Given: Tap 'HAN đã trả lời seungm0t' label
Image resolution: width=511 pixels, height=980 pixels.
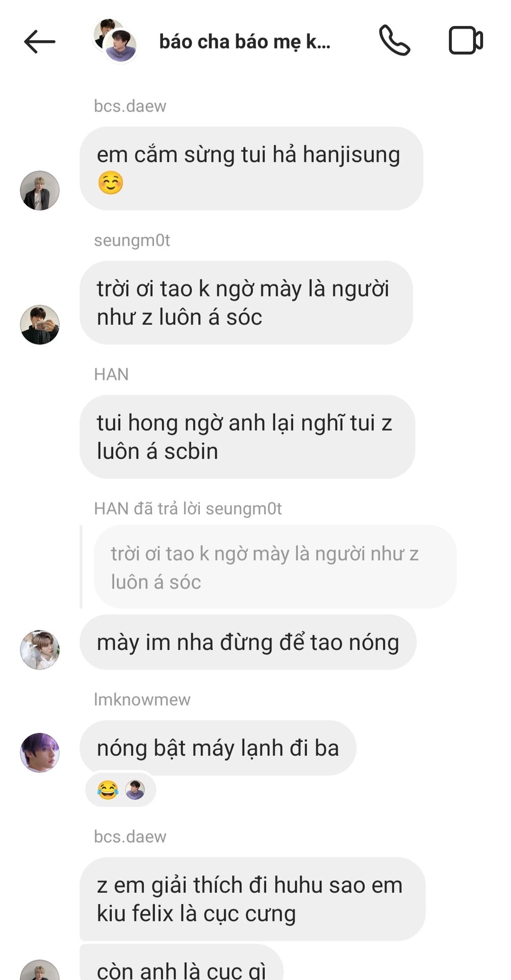Looking at the screenshot, I should 188,509.
